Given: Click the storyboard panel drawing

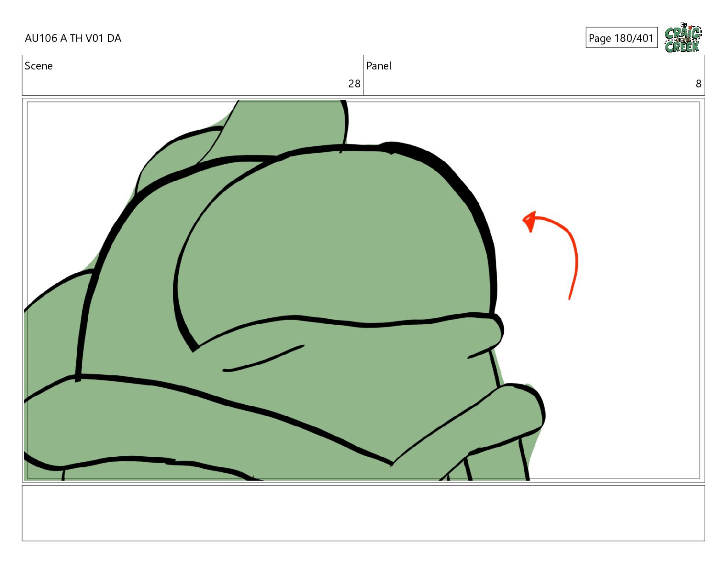Looking at the screenshot, I should [x=363, y=290].
